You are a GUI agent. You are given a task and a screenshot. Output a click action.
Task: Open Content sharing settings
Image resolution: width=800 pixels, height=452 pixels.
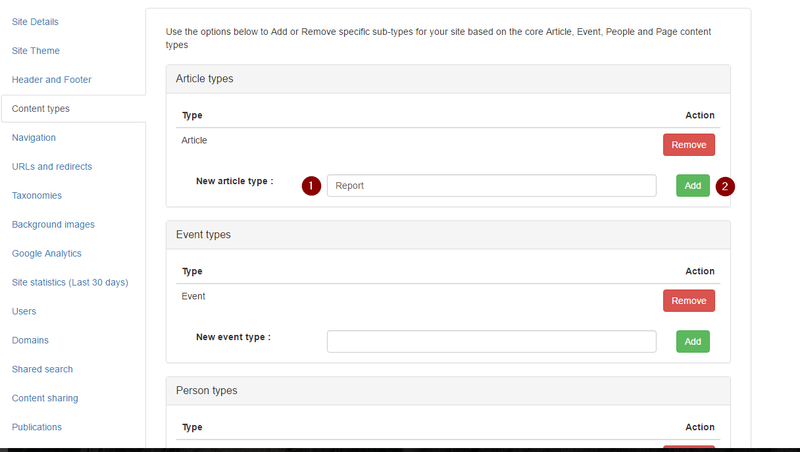coord(45,398)
